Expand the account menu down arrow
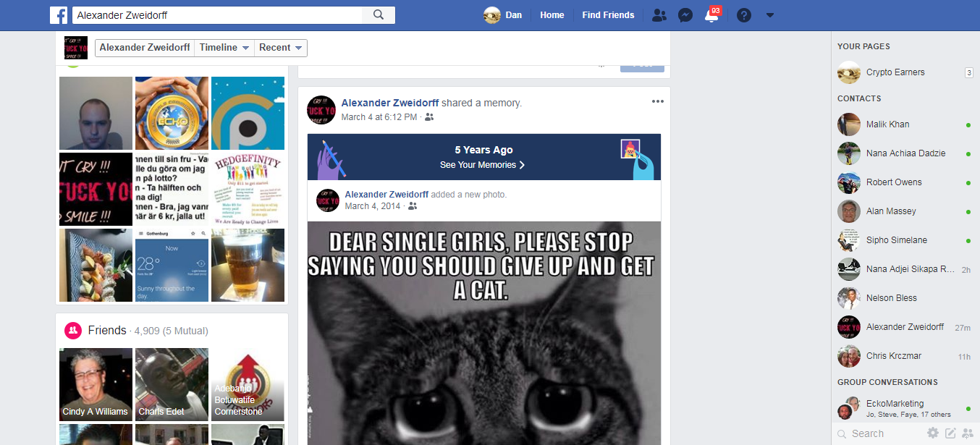Image resolution: width=980 pixels, height=445 pixels. 770,15
